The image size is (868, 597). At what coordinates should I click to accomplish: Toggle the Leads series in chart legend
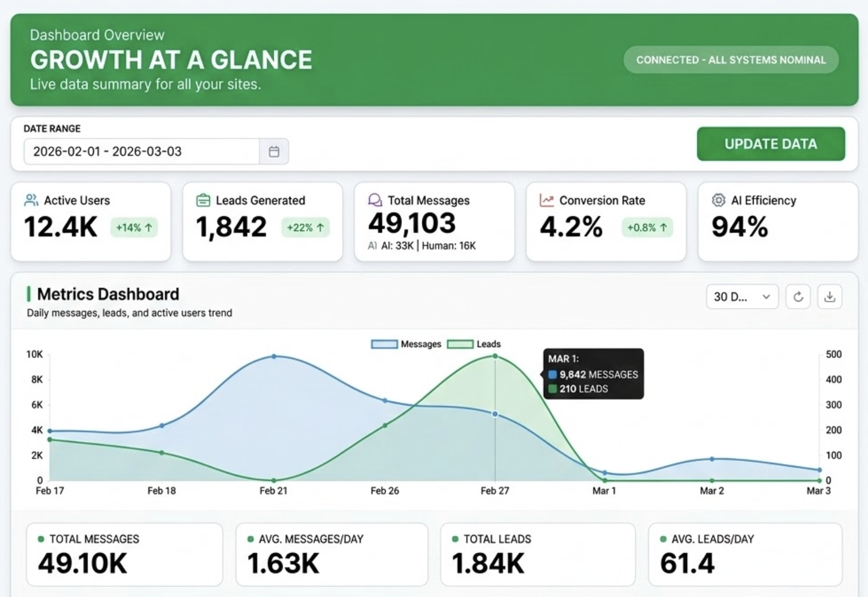[474, 344]
